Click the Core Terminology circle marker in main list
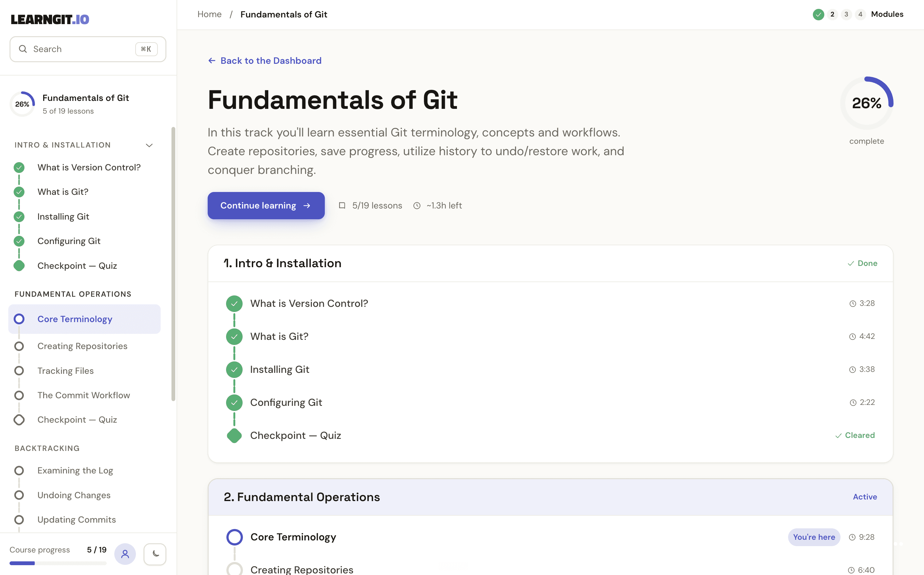Image resolution: width=924 pixels, height=575 pixels. pyautogui.click(x=234, y=537)
